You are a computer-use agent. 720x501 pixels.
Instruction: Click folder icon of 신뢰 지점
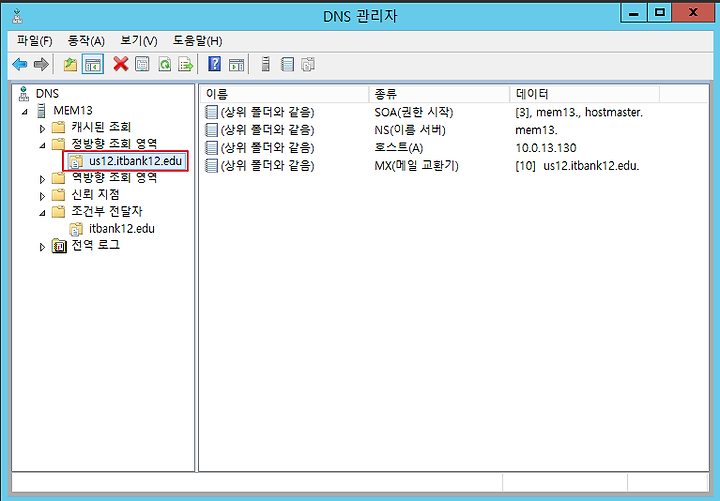[58, 195]
